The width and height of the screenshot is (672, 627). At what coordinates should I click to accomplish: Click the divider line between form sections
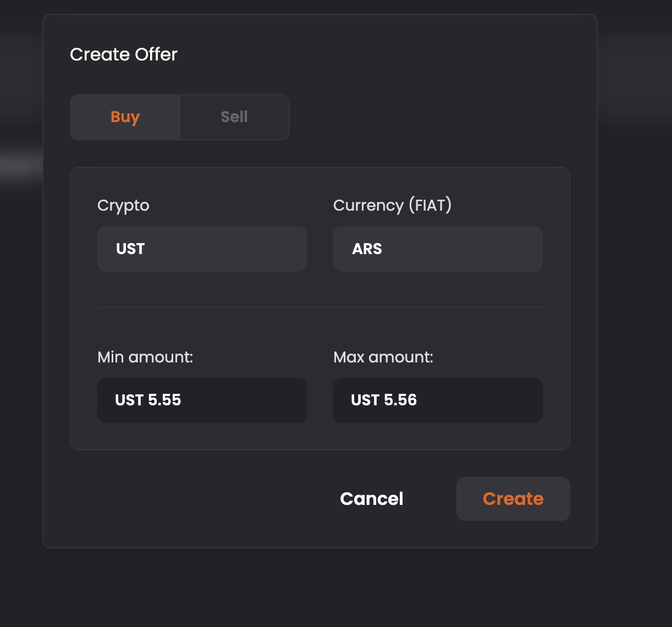click(x=320, y=307)
